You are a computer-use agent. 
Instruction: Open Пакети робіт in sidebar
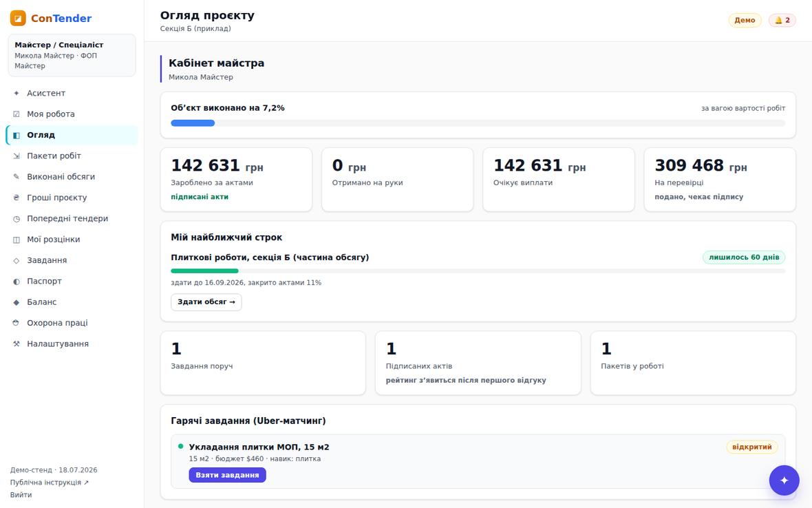click(72, 156)
